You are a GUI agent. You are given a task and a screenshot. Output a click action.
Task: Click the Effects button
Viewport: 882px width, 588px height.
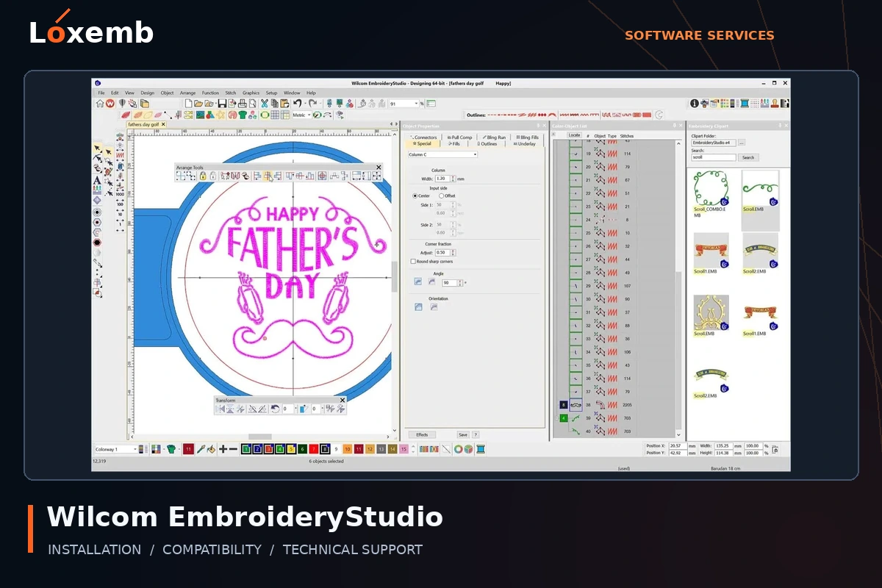click(422, 435)
